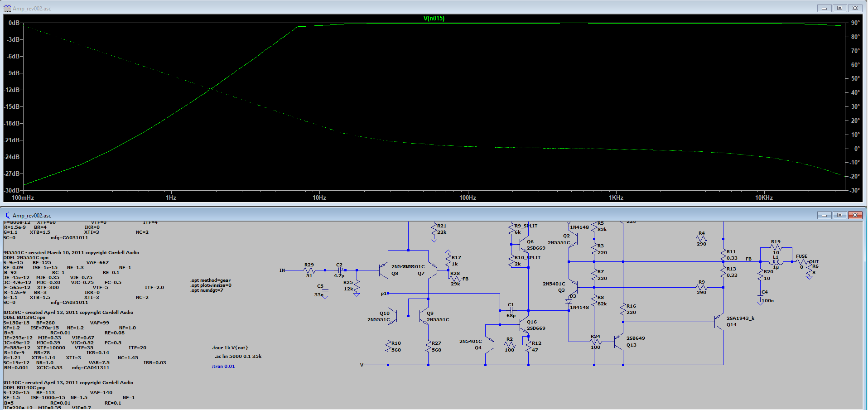Select resistor R17 1k symbol
This screenshot has height=410, width=868.
tap(448, 260)
